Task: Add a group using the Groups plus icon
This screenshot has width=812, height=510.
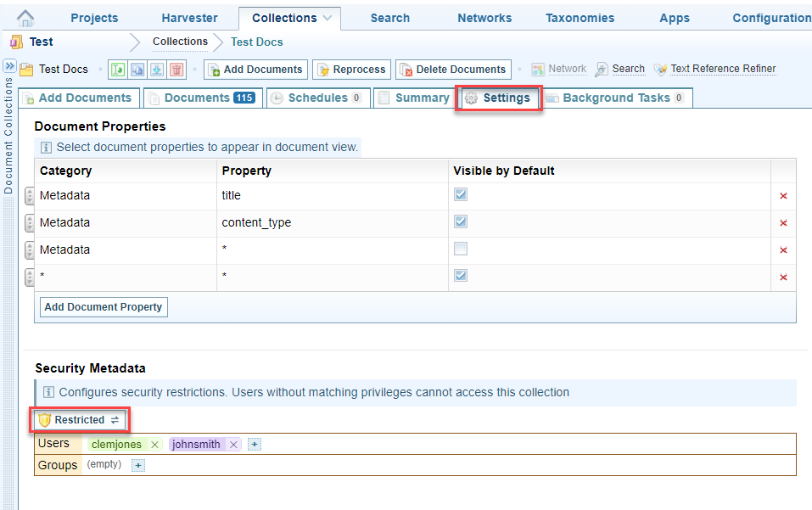Action: tap(138, 465)
